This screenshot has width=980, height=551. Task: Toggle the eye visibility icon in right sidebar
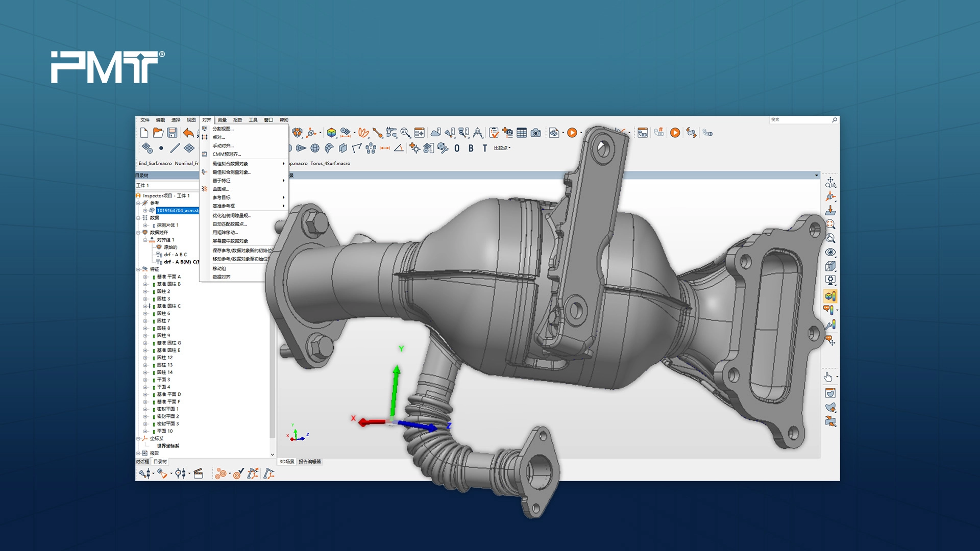pos(830,252)
